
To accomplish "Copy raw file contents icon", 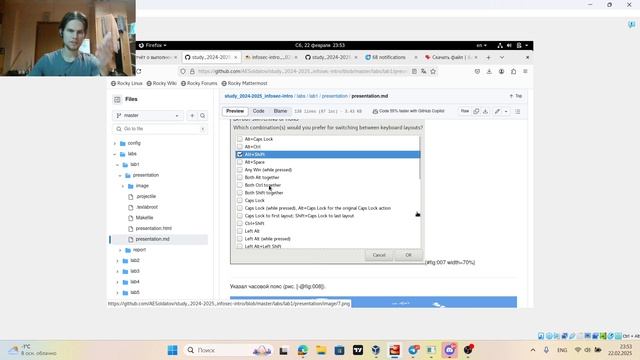I will (x=476, y=111).
